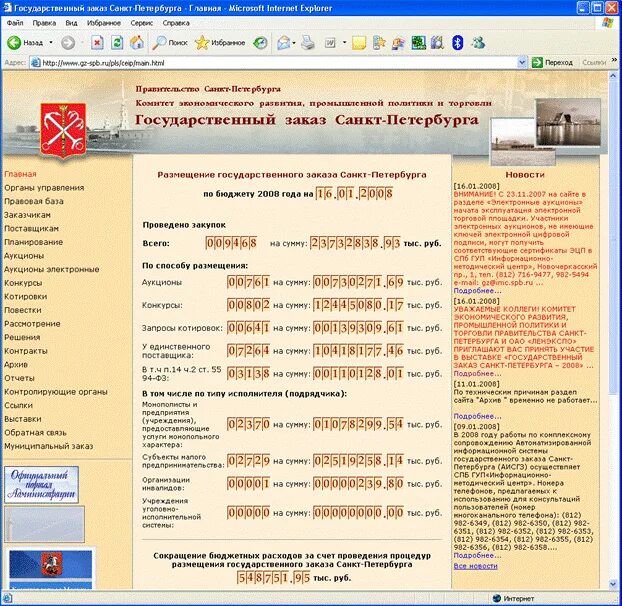Click the History icon
Screen dimensions: 622x606
(x=260, y=42)
